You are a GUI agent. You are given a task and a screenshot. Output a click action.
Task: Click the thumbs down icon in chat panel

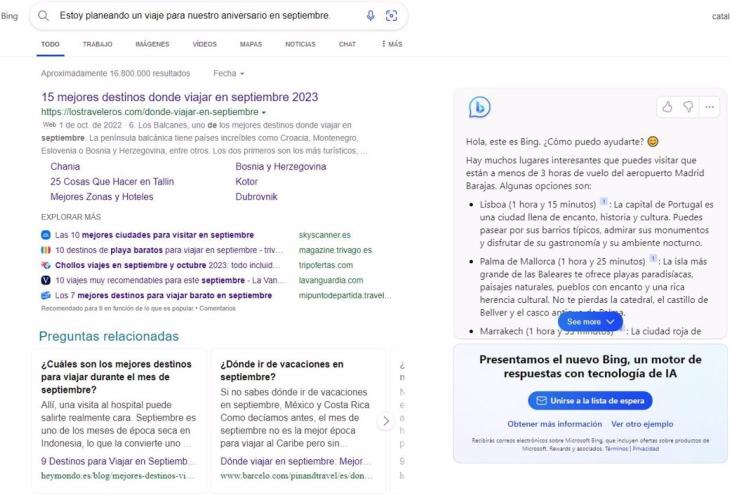pyautogui.click(x=688, y=106)
